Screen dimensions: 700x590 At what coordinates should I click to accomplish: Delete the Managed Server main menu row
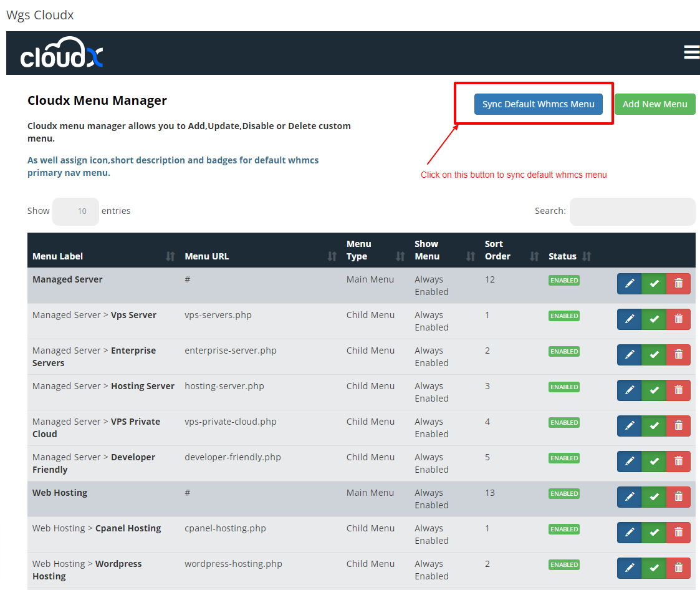679,284
